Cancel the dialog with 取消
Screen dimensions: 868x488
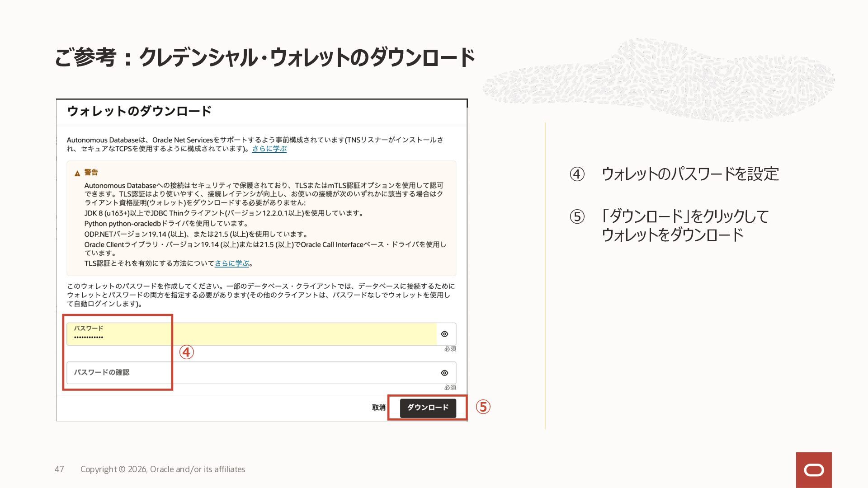[x=378, y=408]
